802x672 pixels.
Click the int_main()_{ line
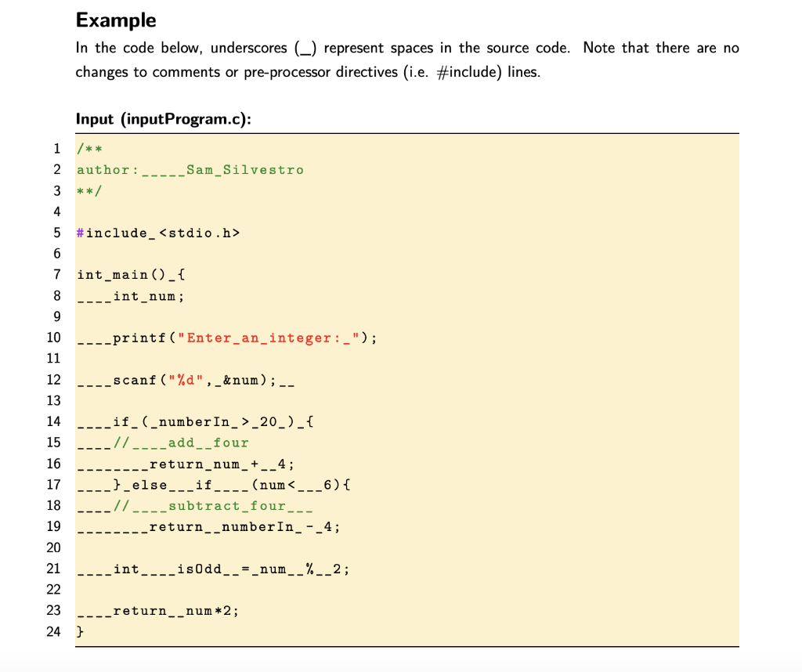[132, 274]
